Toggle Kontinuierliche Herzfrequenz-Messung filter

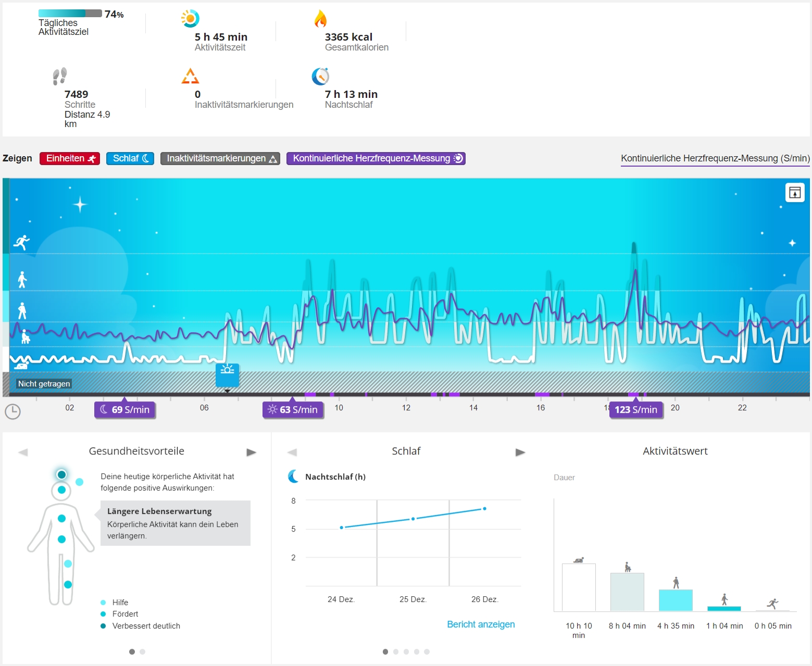pyautogui.click(x=376, y=158)
